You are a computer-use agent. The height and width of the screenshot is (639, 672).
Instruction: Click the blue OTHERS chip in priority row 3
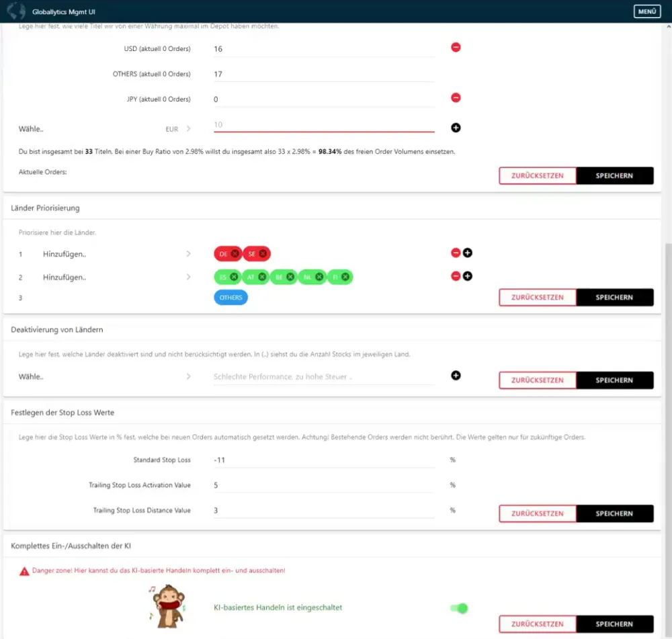(230, 298)
